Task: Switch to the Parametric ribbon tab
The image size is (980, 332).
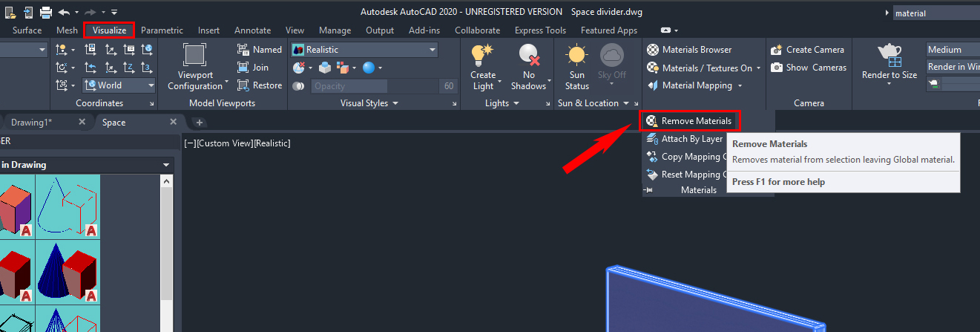Action: 162,30
